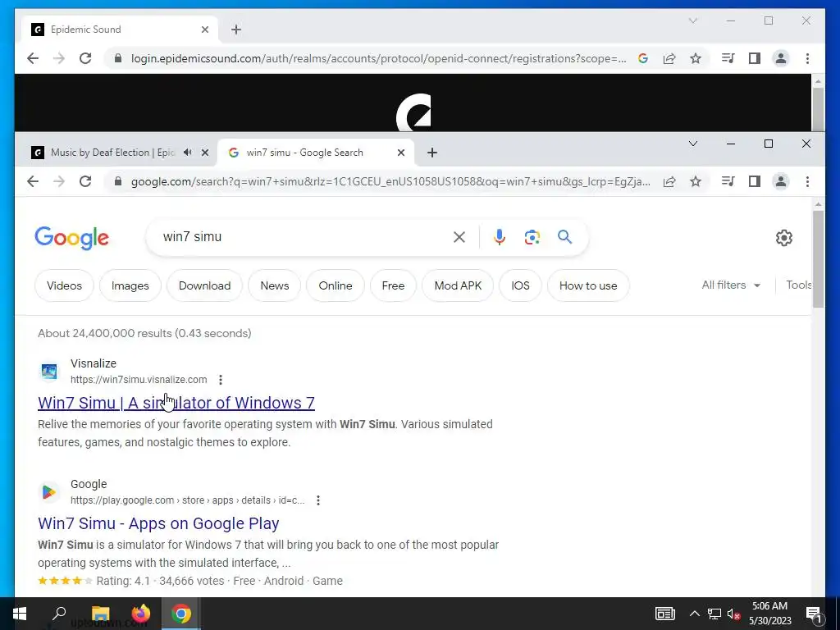This screenshot has width=840, height=630.
Task: Expand the All filters dropdown
Action: (731, 285)
